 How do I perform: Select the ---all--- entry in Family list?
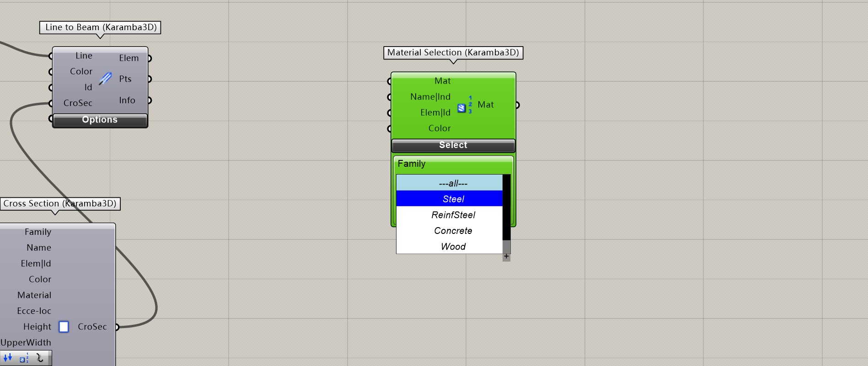(449, 183)
